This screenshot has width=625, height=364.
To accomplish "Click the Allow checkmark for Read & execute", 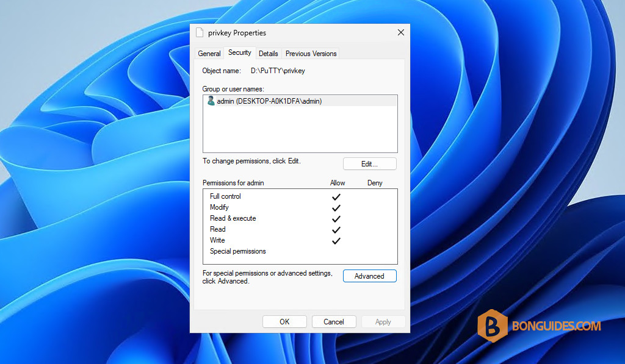I will point(336,219).
